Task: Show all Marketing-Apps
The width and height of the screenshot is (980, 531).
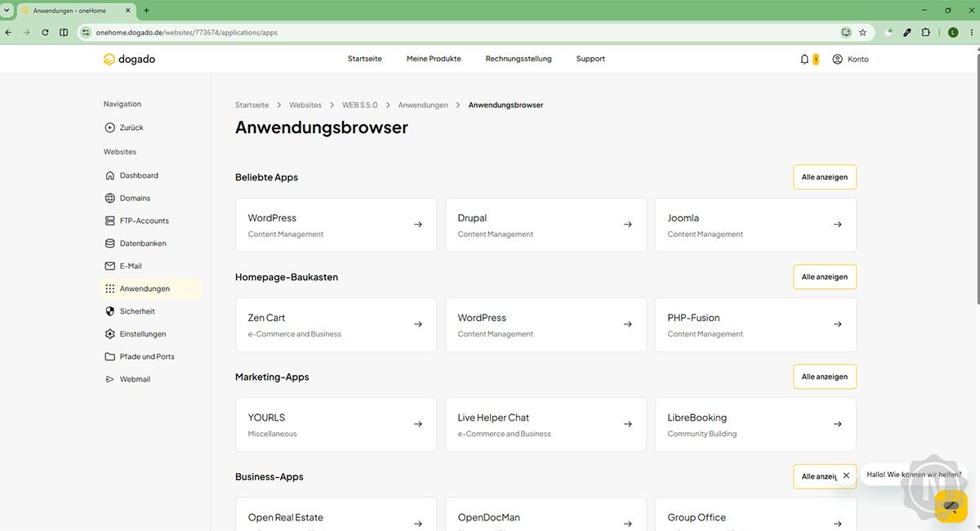Action: 825,377
